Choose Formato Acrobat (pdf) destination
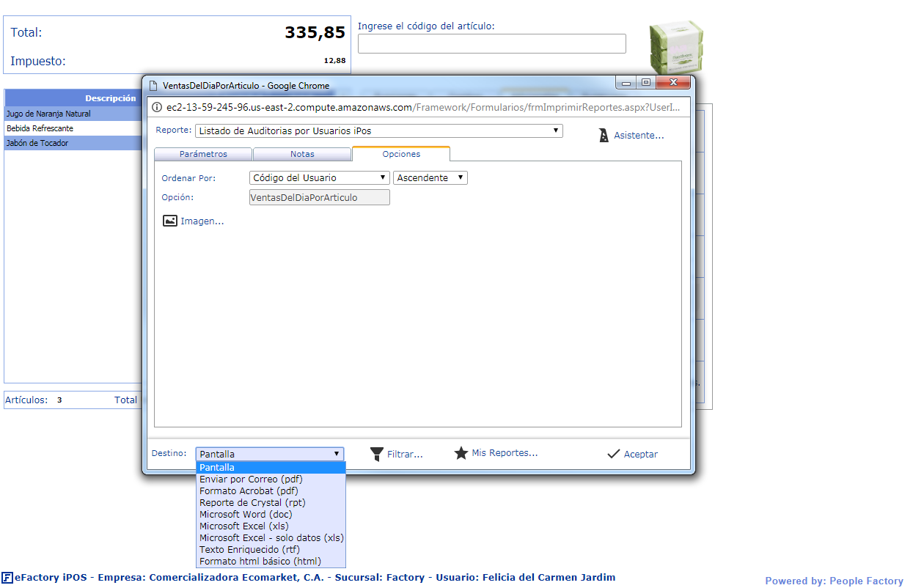 248,491
